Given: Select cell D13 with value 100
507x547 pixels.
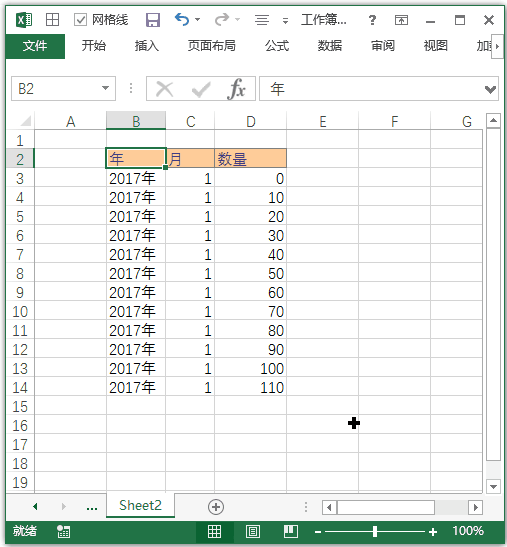Looking at the screenshot, I should [251, 368].
